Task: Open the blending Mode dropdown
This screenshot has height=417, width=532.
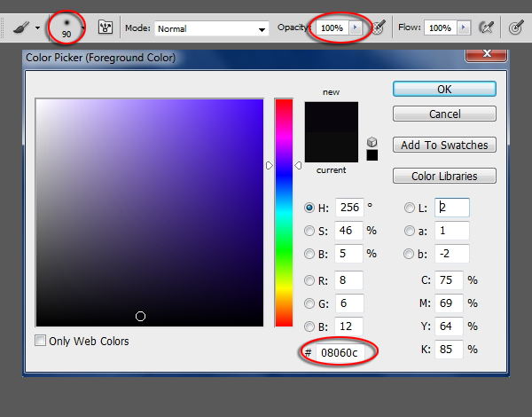Action: point(212,28)
